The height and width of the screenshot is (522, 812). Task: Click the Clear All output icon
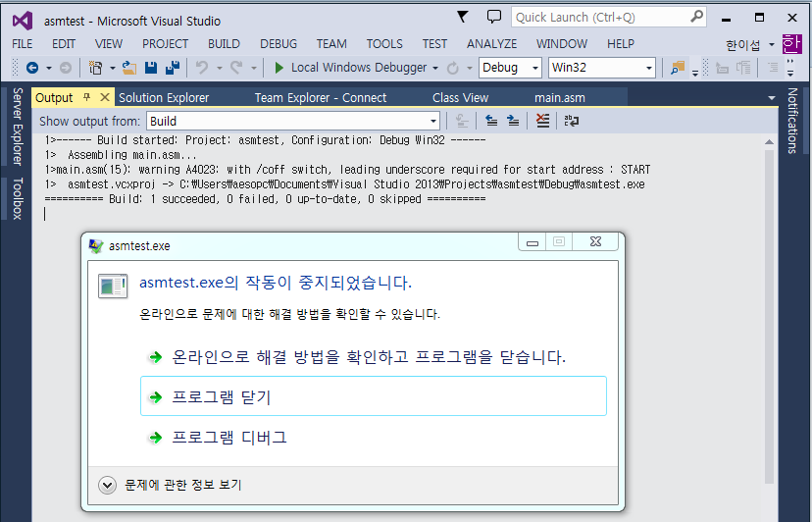542,121
